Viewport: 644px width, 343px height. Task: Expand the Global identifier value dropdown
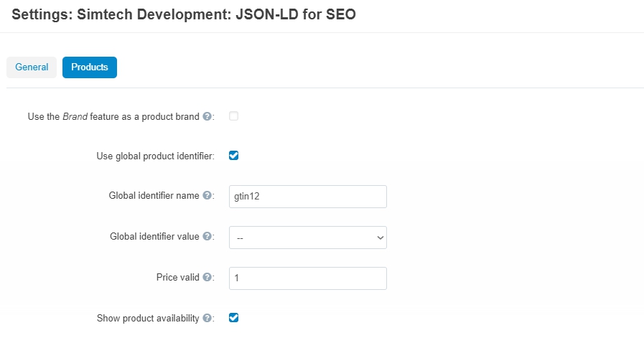coord(307,238)
